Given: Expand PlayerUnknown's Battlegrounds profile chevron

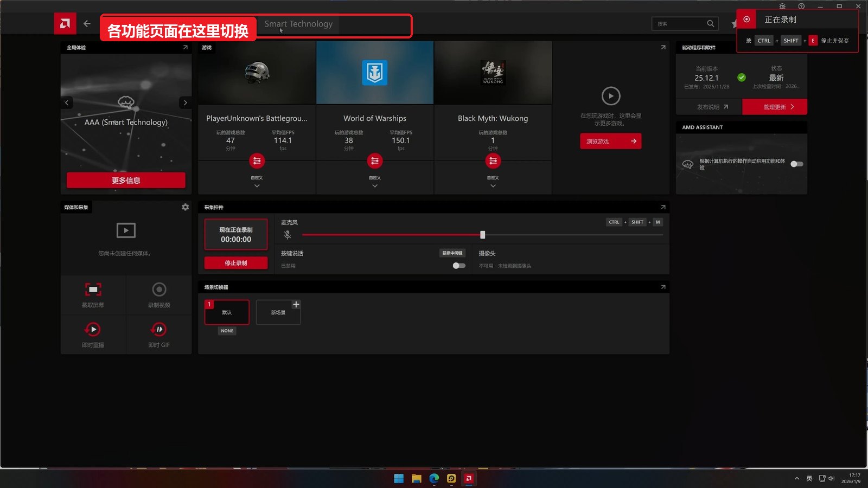Looking at the screenshot, I should point(257,186).
